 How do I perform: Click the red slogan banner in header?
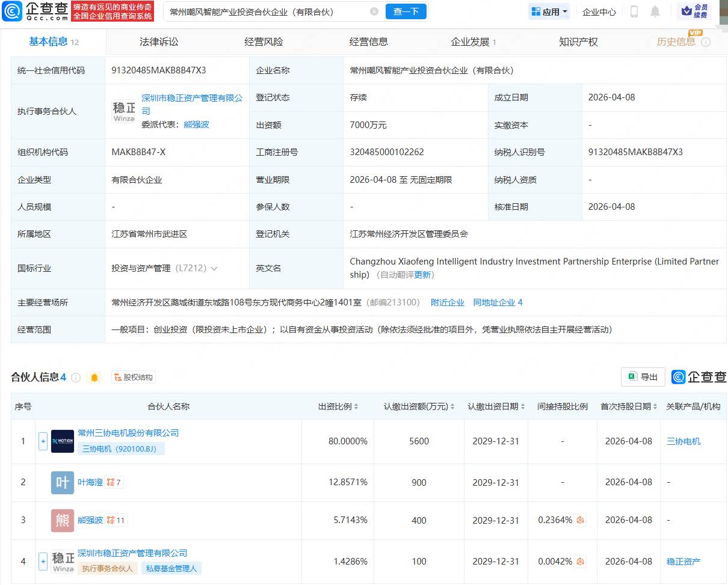113,11
